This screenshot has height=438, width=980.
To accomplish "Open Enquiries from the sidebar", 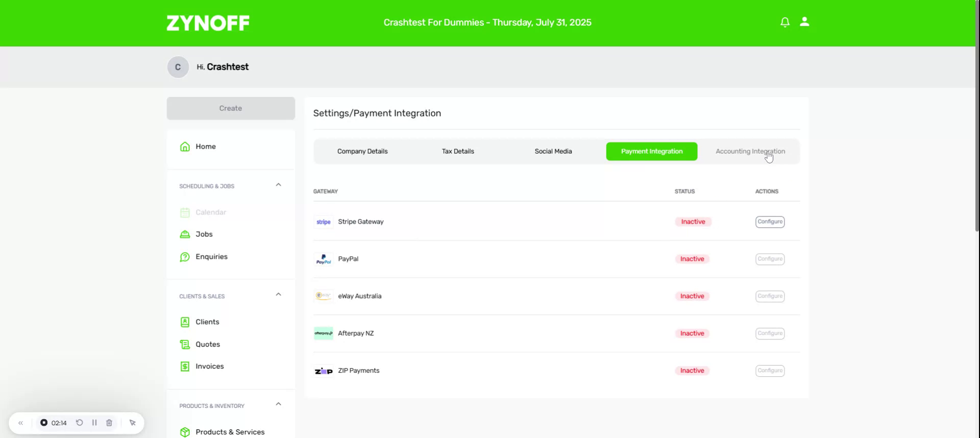I will [211, 257].
